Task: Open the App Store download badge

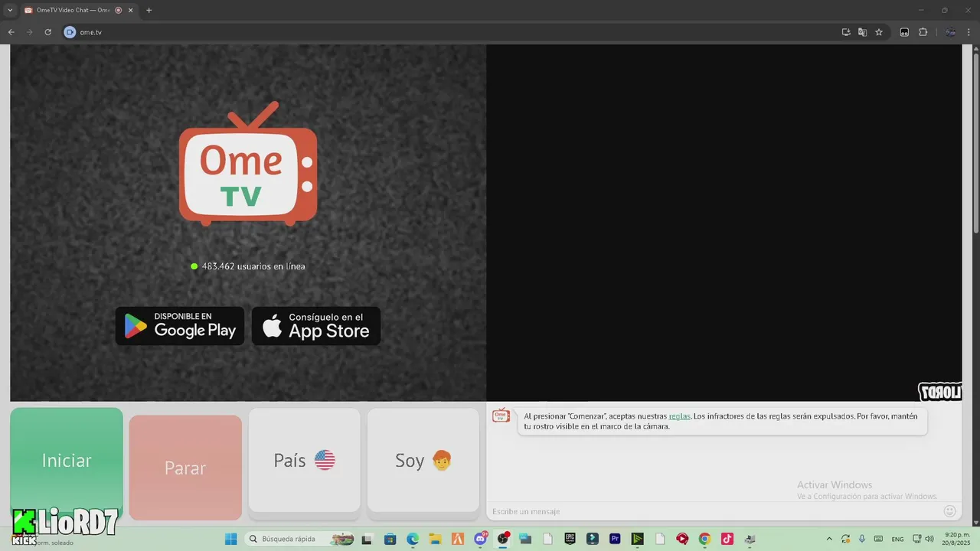Action: (x=316, y=326)
